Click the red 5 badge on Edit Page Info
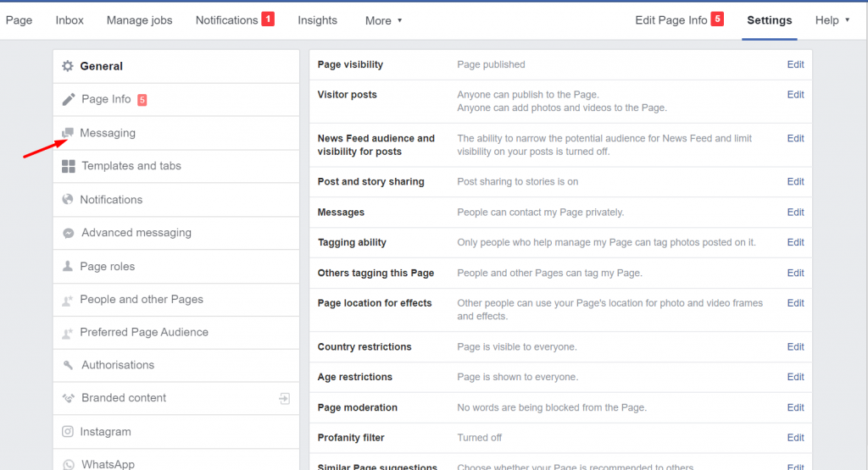The height and width of the screenshot is (470, 868). (x=717, y=19)
